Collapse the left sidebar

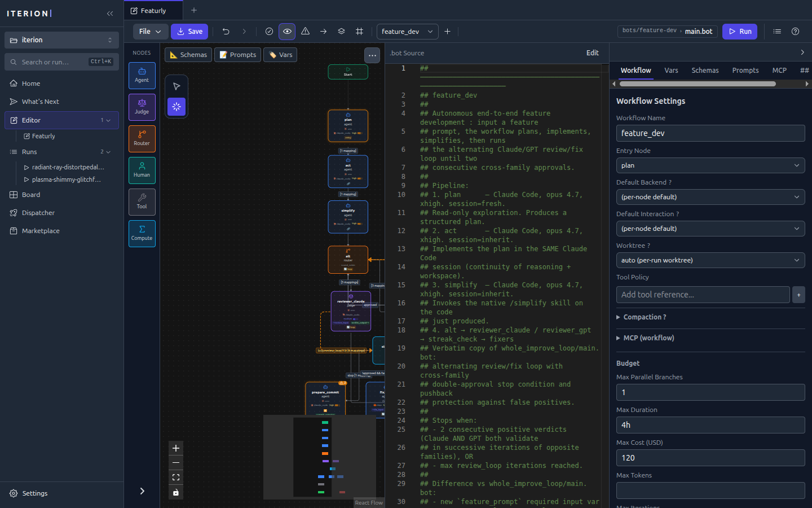(x=110, y=14)
